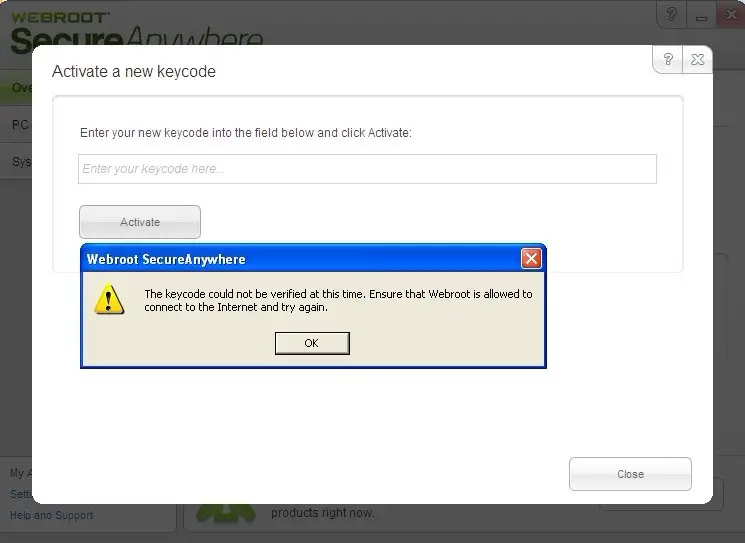Click the 'keycode could not be verified' message text
This screenshot has width=745, height=543.
pos(338,300)
